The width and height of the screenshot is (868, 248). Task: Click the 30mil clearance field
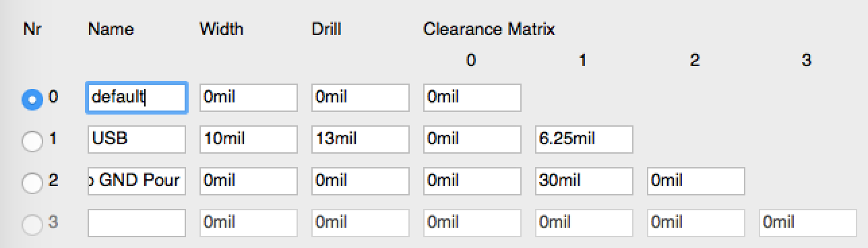584,181
